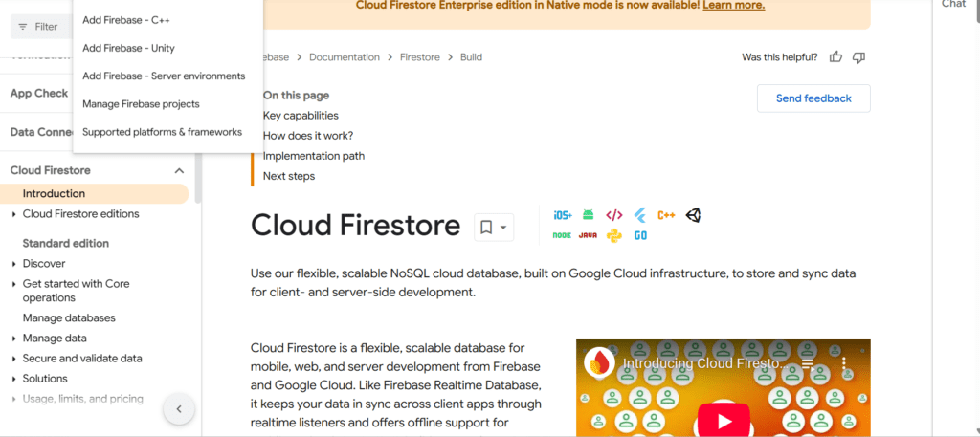Expand Usage, limits, and pricing item
This screenshot has width=980, height=437.
pyautogui.click(x=13, y=399)
